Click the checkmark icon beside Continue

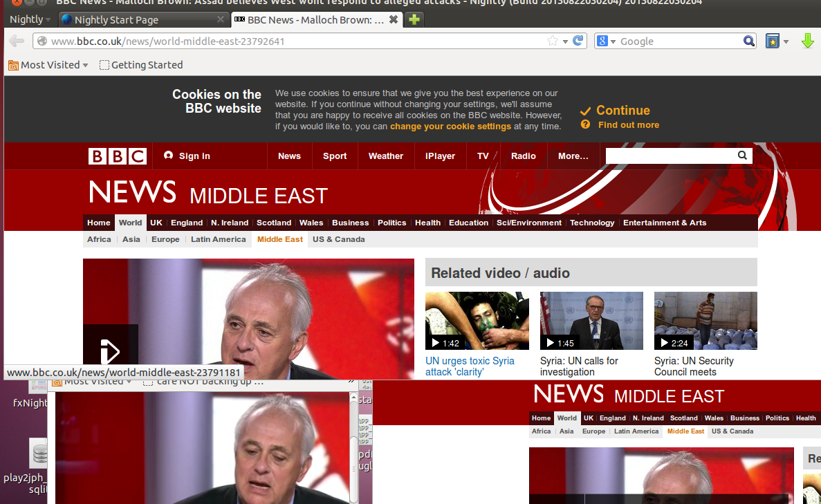(585, 111)
